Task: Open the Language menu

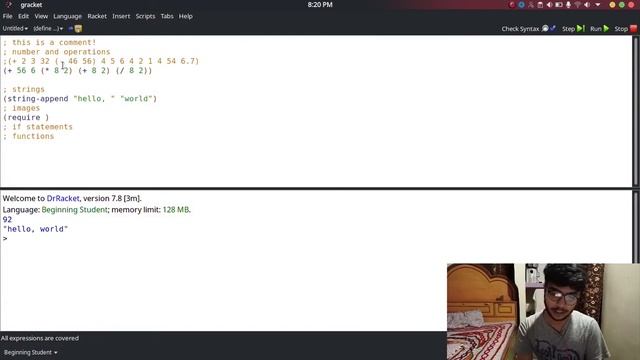Action: (x=67, y=16)
